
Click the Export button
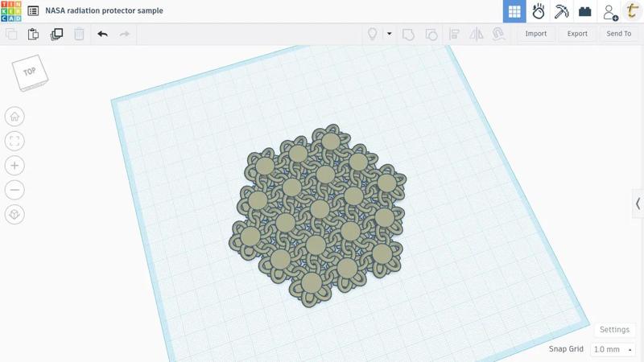pos(577,34)
